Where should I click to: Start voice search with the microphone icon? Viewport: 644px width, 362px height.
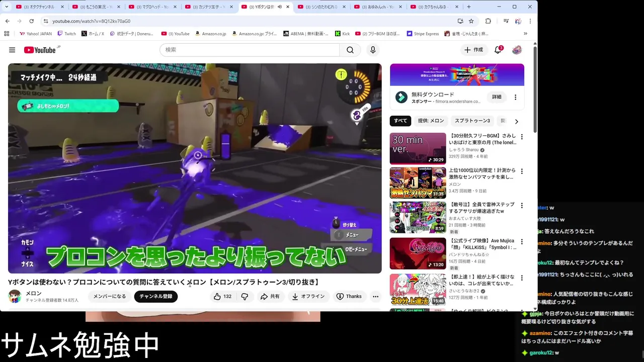373,50
